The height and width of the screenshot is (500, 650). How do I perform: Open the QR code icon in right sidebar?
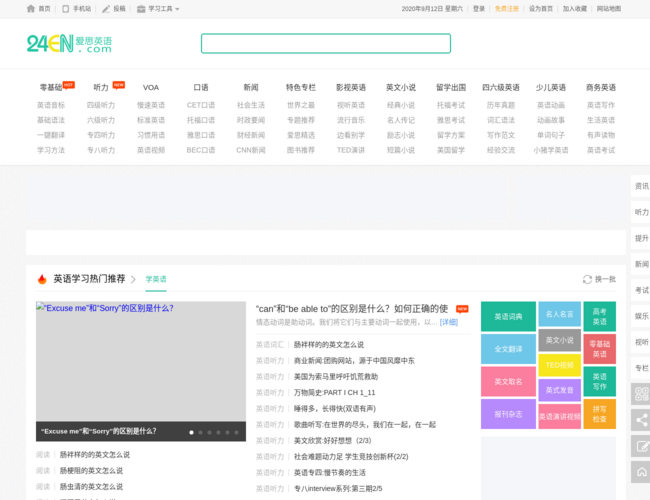click(x=641, y=394)
